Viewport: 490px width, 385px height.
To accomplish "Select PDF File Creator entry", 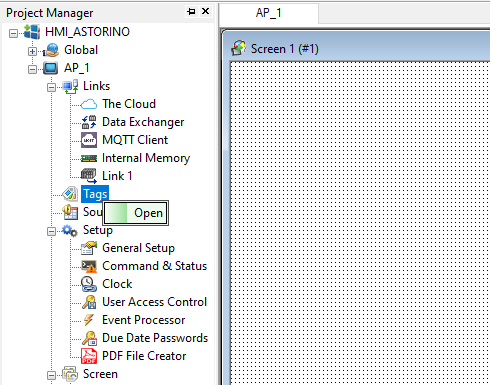I will [x=144, y=356].
